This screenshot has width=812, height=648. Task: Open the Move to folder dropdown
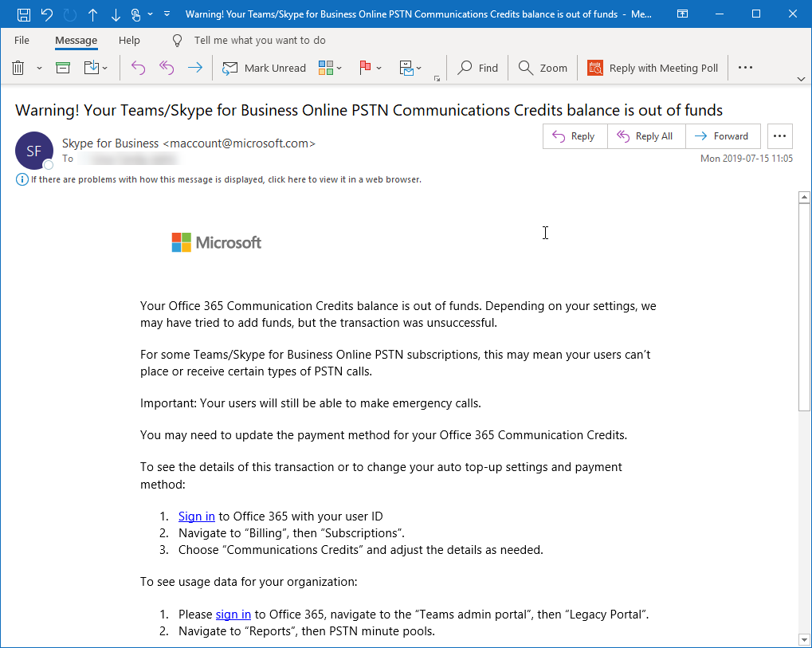click(x=96, y=68)
